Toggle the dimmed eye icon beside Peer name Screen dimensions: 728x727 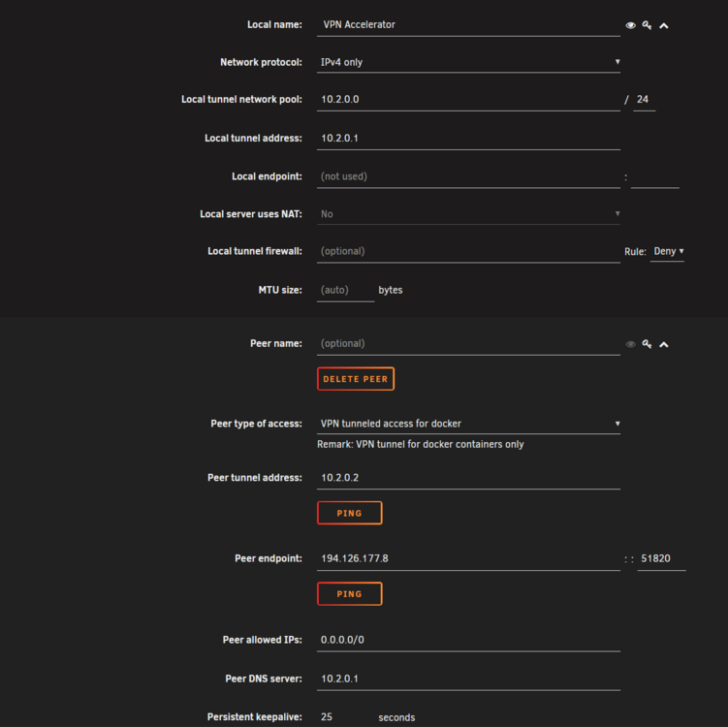pyautogui.click(x=630, y=344)
